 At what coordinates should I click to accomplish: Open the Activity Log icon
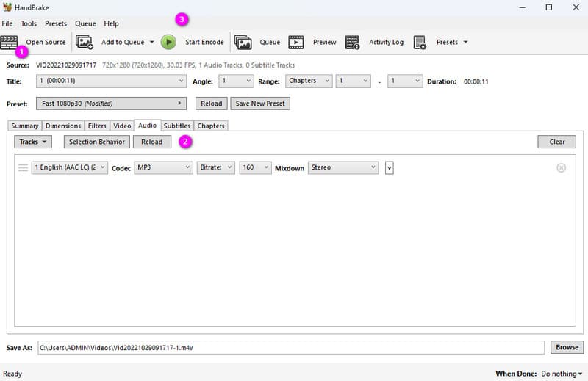(352, 42)
